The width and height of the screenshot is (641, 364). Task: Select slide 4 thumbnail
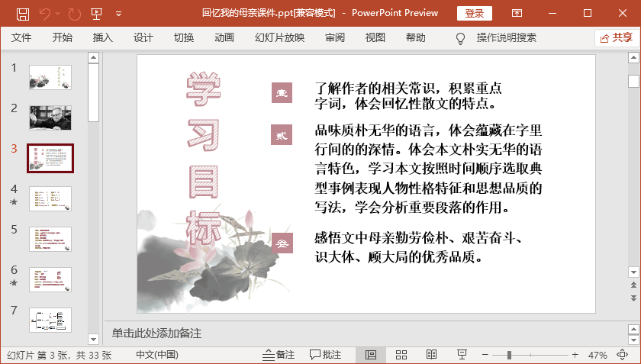pos(50,198)
